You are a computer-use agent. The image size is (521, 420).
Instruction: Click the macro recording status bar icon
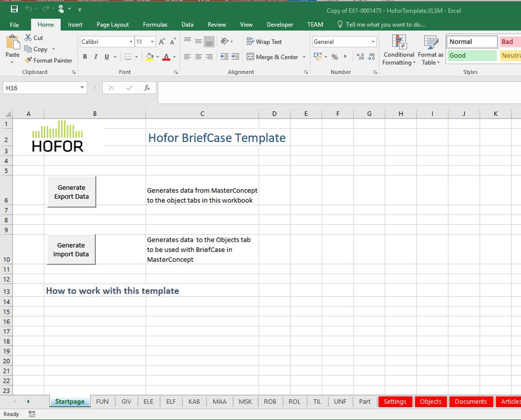pos(32,414)
